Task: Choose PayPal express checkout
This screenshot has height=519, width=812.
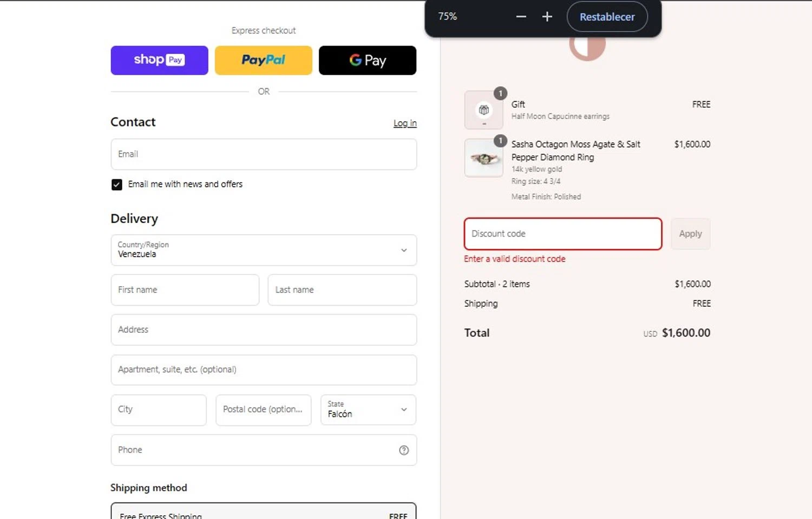Action: (x=264, y=60)
